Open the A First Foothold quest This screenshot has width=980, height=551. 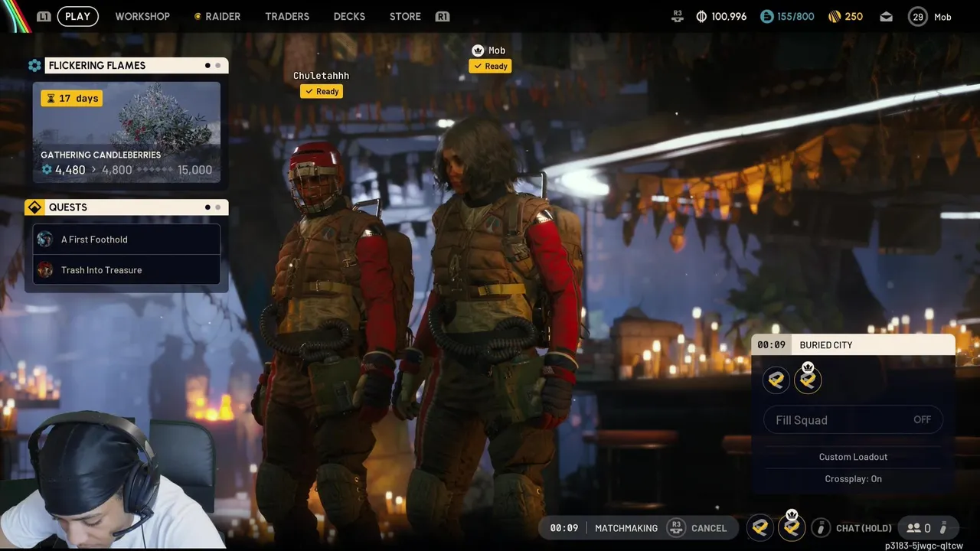(126, 240)
